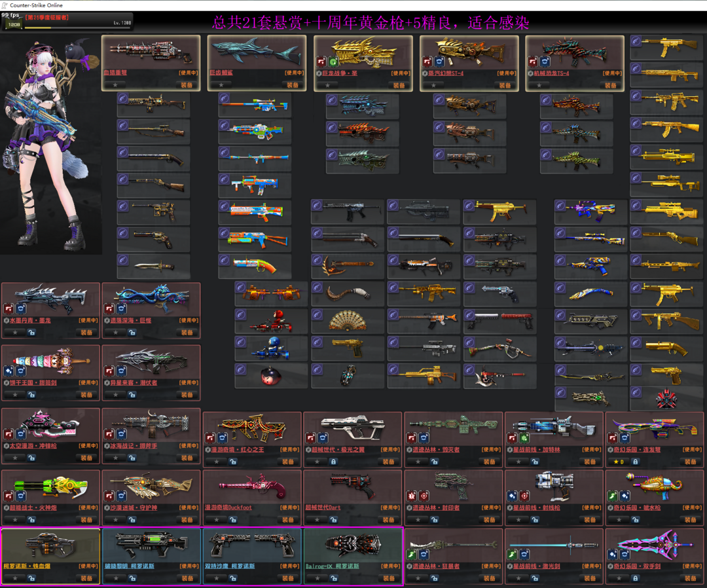Viewport: 707px width, 588px height.
Task: Click 装备 on the Balrog-IX 柯罗诺斯 card
Action: click(x=389, y=578)
